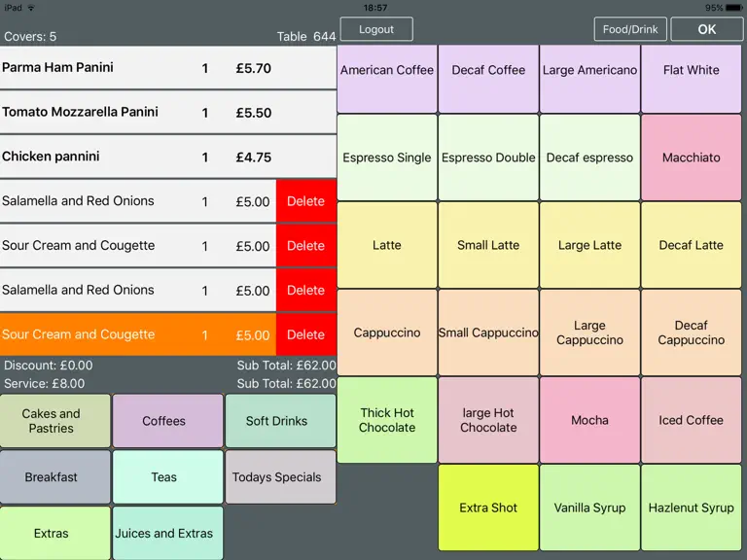Select the Chicken pannini order row
The width and height of the screenshot is (747, 560).
pos(168,157)
